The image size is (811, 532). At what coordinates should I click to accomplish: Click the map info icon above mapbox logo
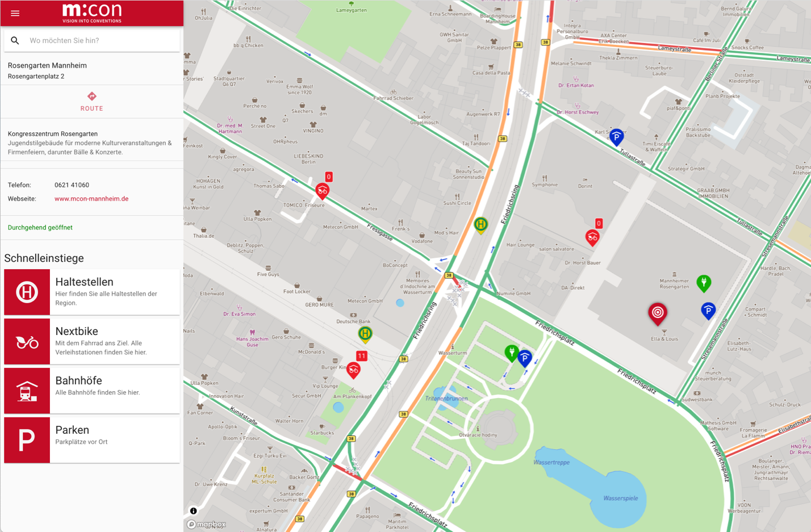193,510
